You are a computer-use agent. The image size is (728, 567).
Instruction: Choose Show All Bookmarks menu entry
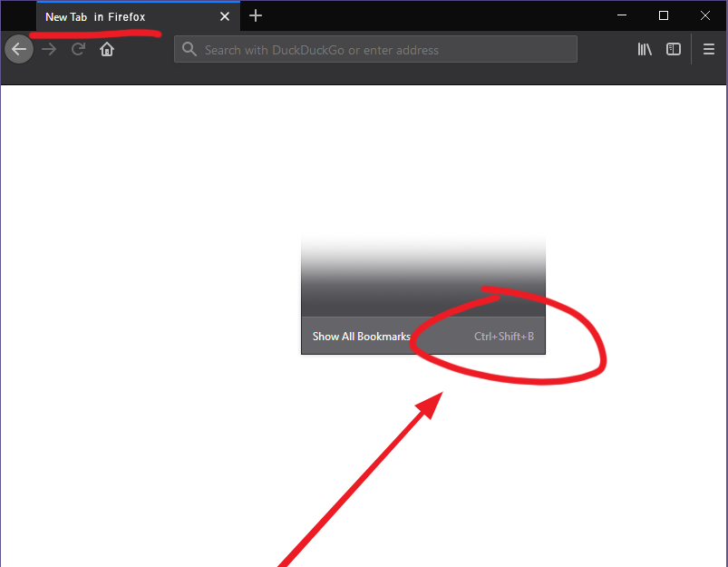(423, 336)
